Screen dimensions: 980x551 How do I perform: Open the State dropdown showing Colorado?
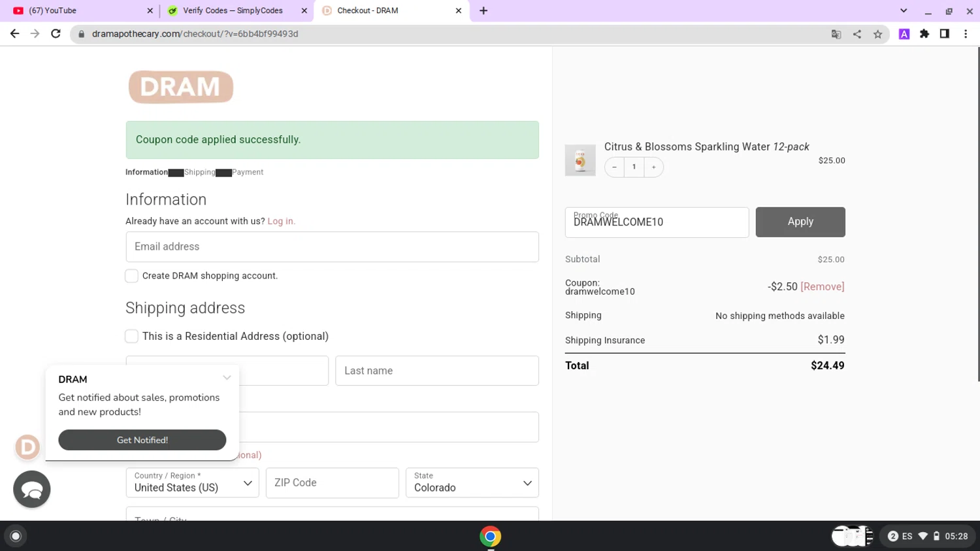tap(472, 482)
